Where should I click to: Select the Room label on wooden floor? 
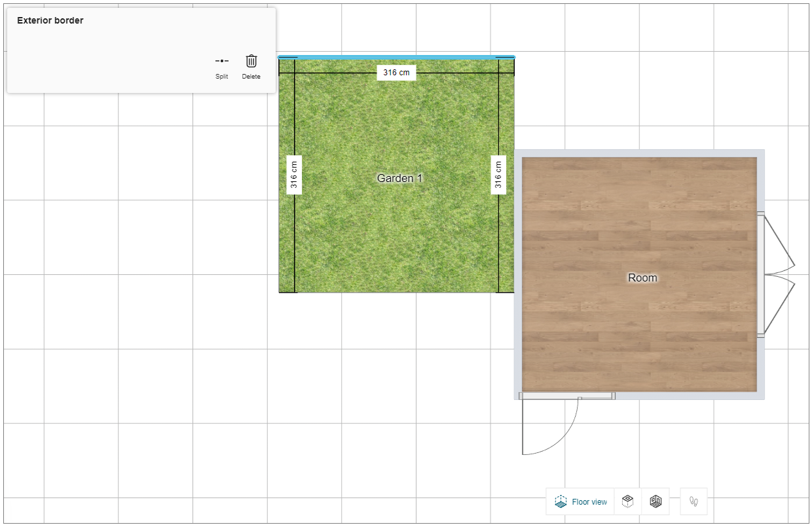[x=642, y=278]
